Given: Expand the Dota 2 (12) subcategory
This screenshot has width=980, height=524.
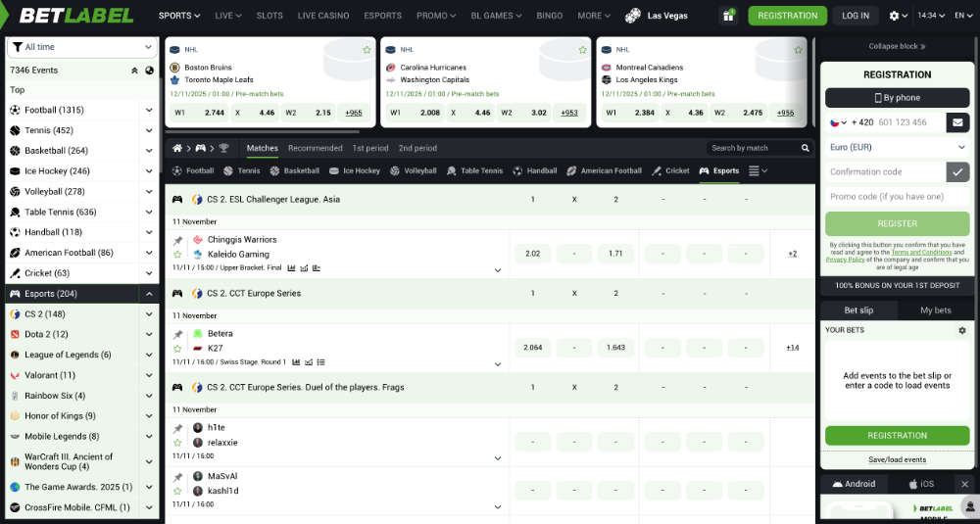Looking at the screenshot, I should 149,334.
